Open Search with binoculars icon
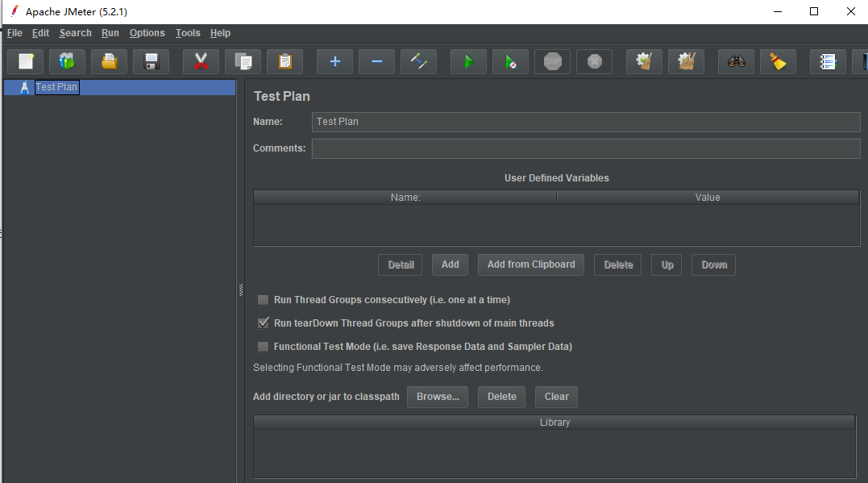The width and height of the screenshot is (868, 483). [x=737, y=61]
